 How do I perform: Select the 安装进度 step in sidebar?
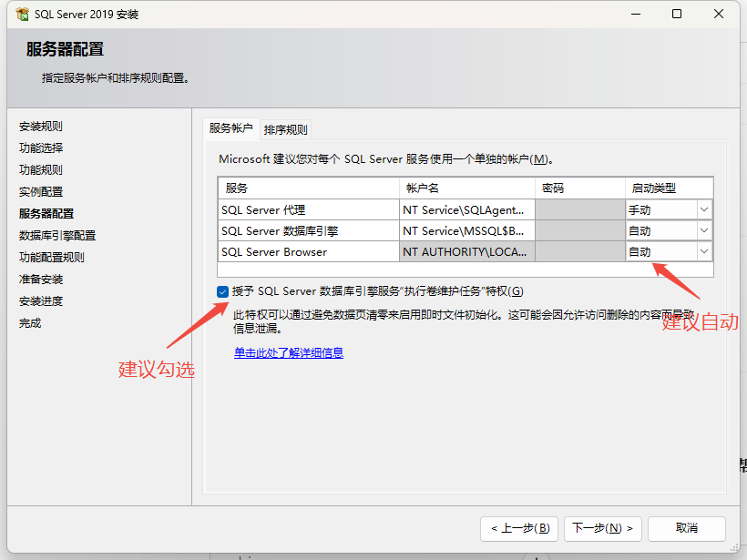pyautogui.click(x=41, y=301)
